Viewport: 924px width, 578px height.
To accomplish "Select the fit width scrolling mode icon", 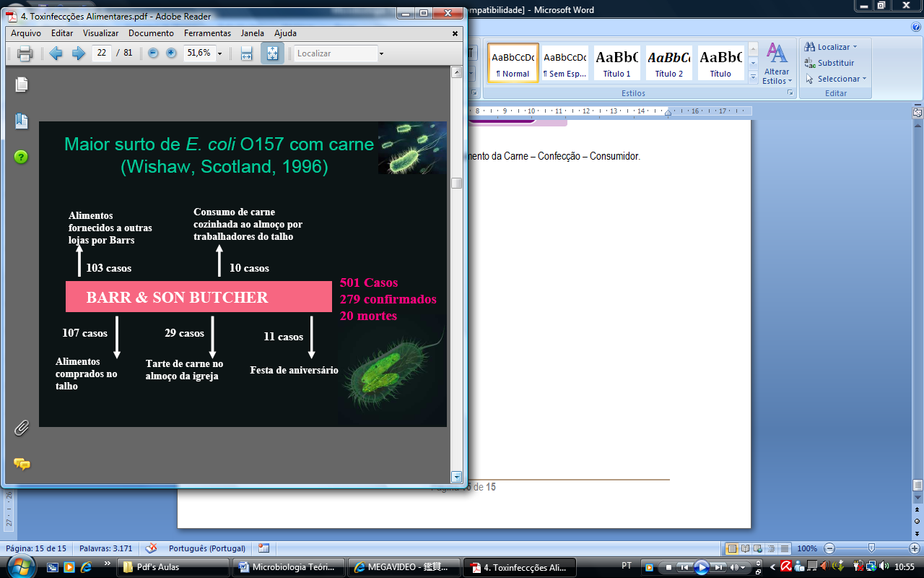I will tap(246, 53).
